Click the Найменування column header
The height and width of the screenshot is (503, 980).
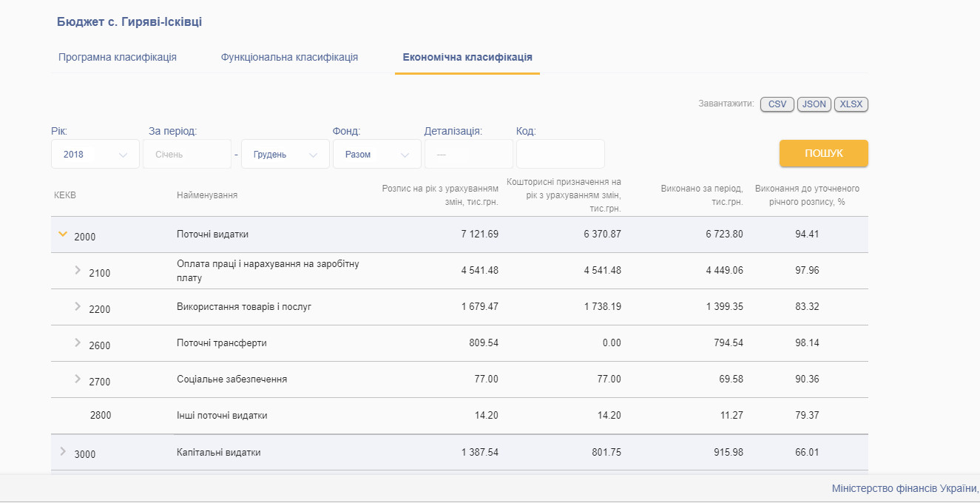(x=207, y=195)
